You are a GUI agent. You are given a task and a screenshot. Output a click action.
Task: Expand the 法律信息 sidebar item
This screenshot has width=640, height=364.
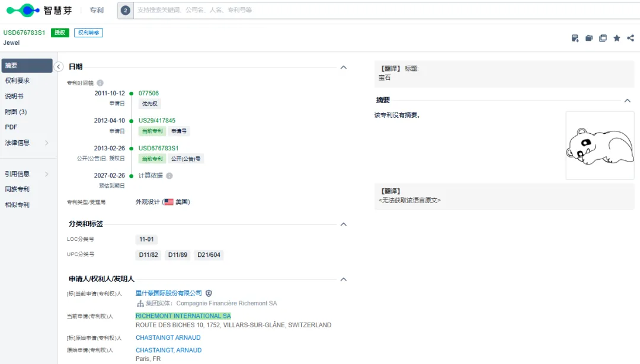tap(27, 143)
